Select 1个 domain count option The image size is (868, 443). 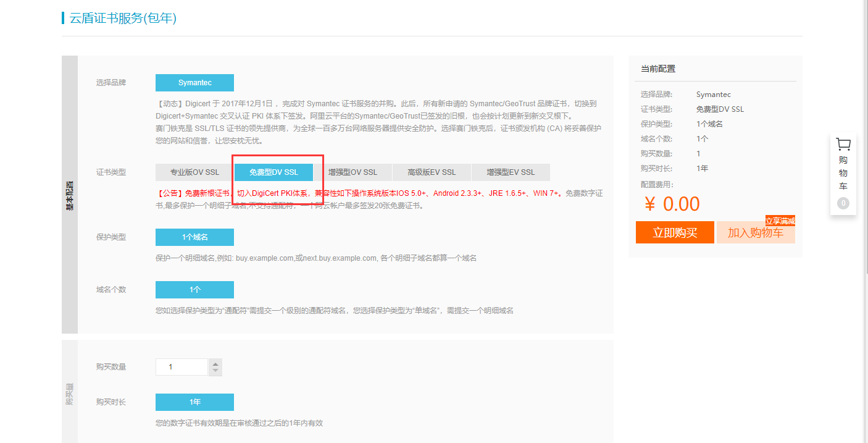pyautogui.click(x=194, y=290)
